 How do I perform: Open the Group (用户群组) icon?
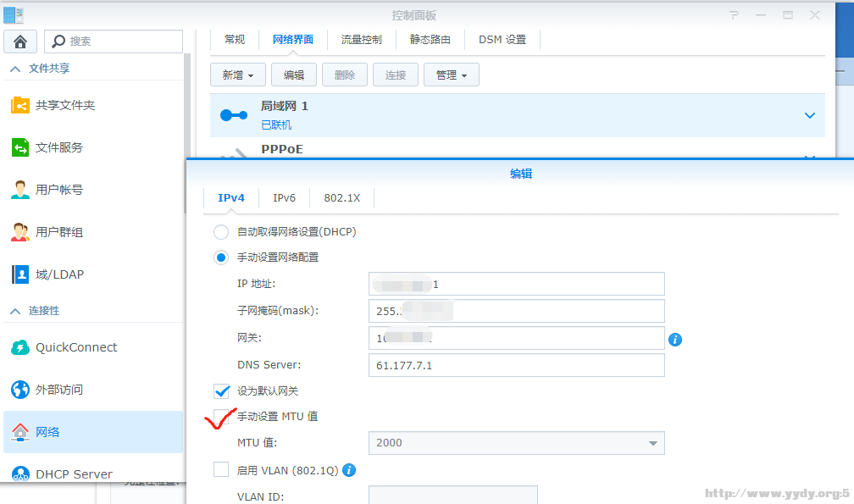[20, 232]
